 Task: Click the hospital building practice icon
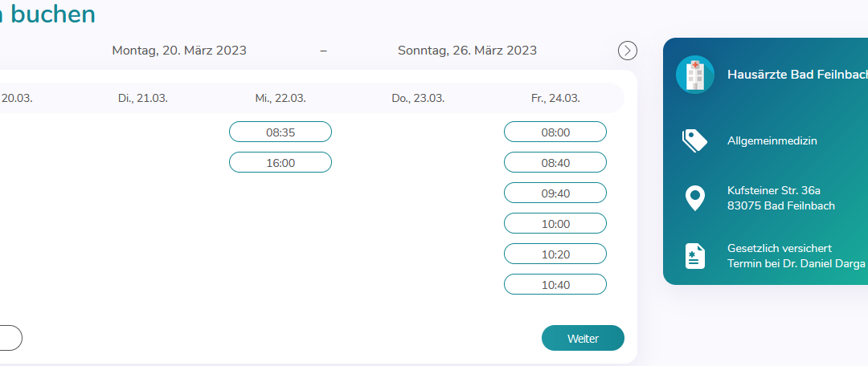coord(694,75)
